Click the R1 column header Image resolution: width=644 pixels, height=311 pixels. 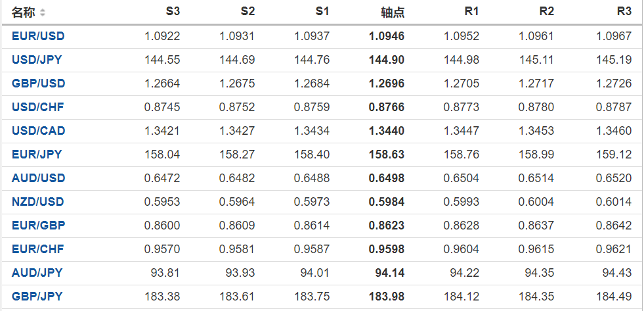pos(471,12)
